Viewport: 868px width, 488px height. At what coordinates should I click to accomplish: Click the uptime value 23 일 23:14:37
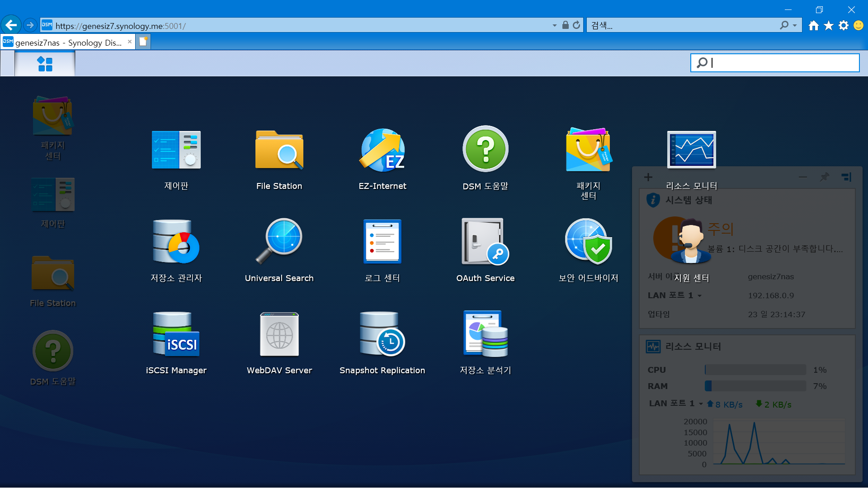[x=776, y=314]
